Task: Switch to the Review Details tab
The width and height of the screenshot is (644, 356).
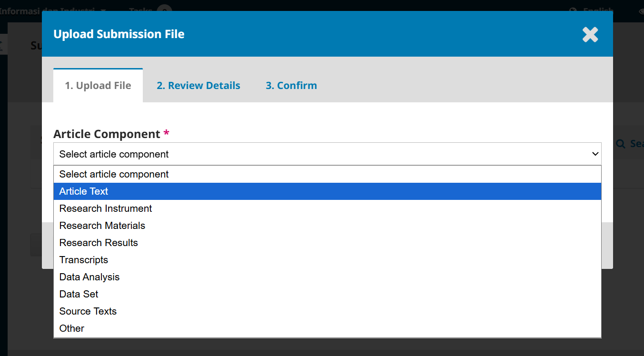Action: (198, 86)
